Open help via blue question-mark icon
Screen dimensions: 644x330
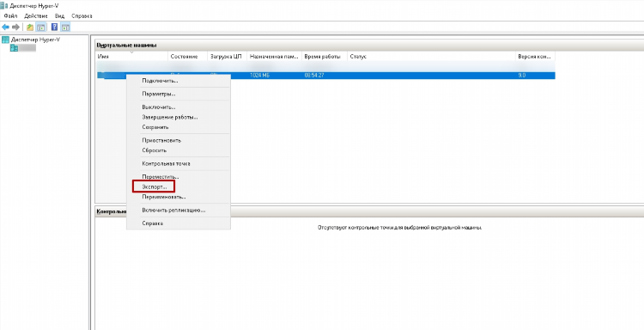[54, 27]
